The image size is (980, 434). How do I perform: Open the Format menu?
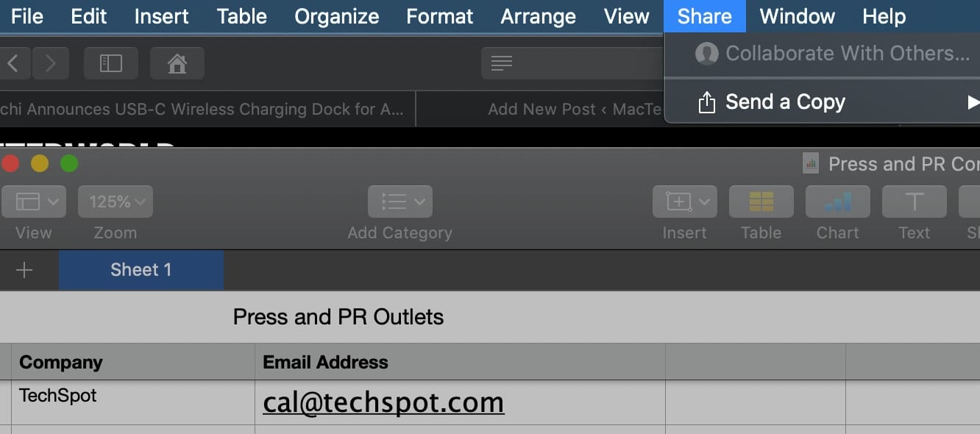440,16
